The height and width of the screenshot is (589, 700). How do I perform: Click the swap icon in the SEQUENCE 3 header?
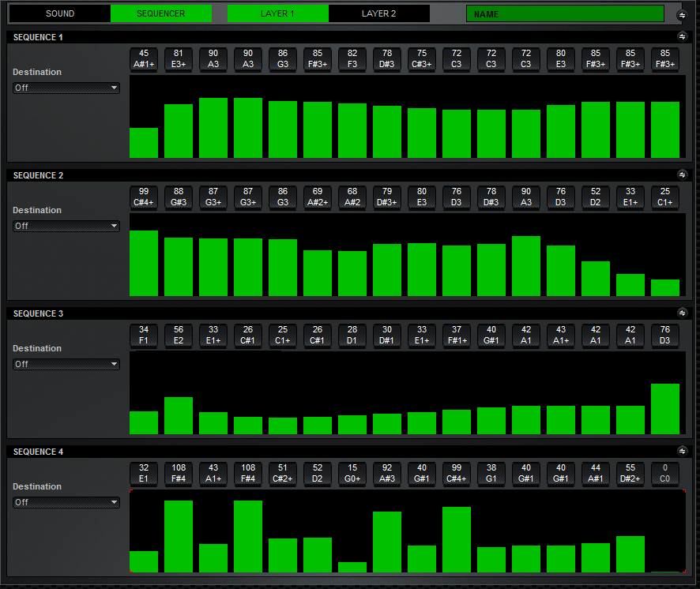point(684,313)
